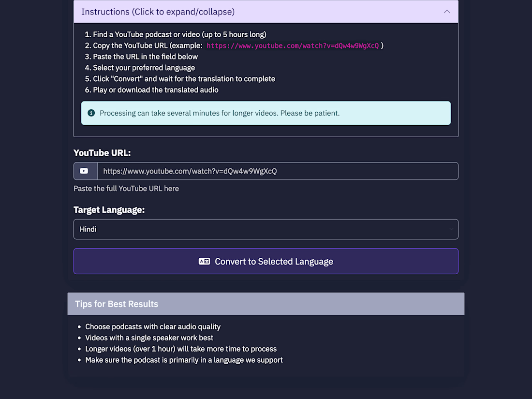The height and width of the screenshot is (399, 532).
Task: Click the "Paste the full YouTube URL here" hint
Action: (x=126, y=189)
